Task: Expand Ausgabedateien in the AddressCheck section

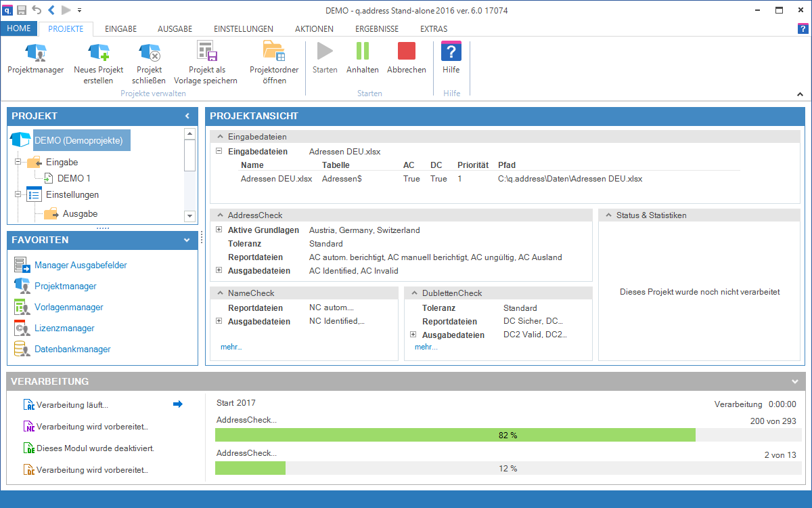Action: [219, 271]
